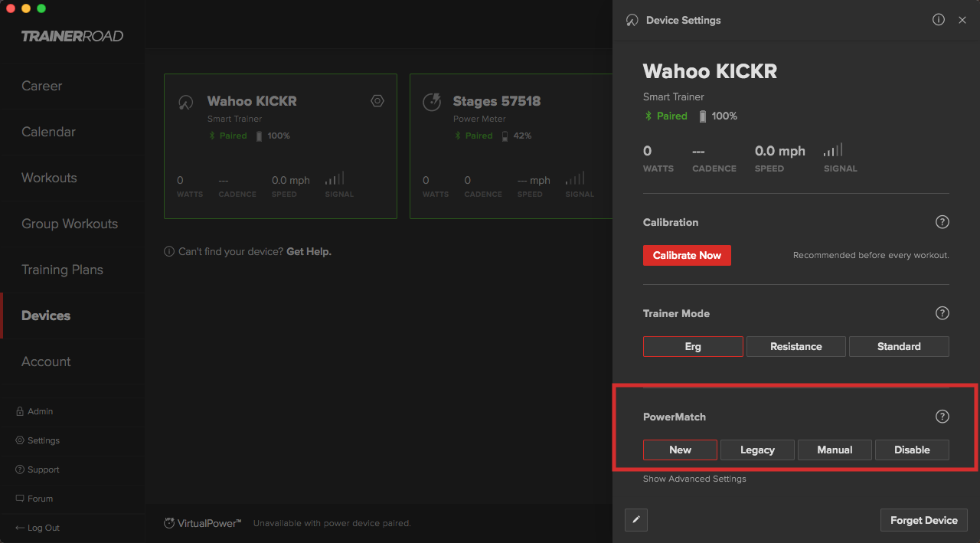
Task: Expand Show Advanced Settings
Action: 694,479
